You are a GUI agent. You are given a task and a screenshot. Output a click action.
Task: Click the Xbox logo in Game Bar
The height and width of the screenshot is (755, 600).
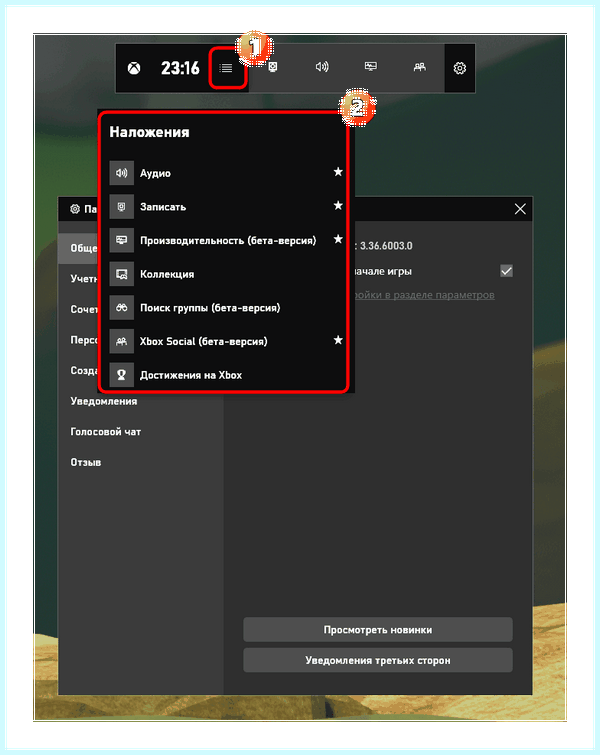coord(134,68)
